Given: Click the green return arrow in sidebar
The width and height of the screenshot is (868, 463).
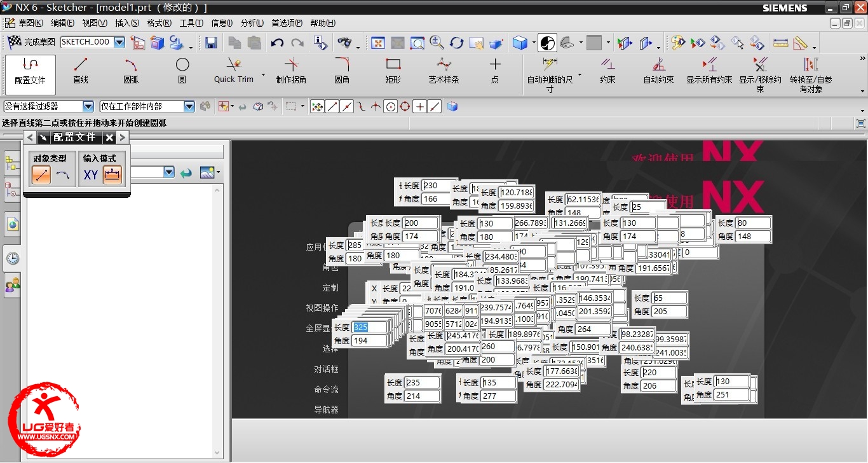Looking at the screenshot, I should coord(186,172).
